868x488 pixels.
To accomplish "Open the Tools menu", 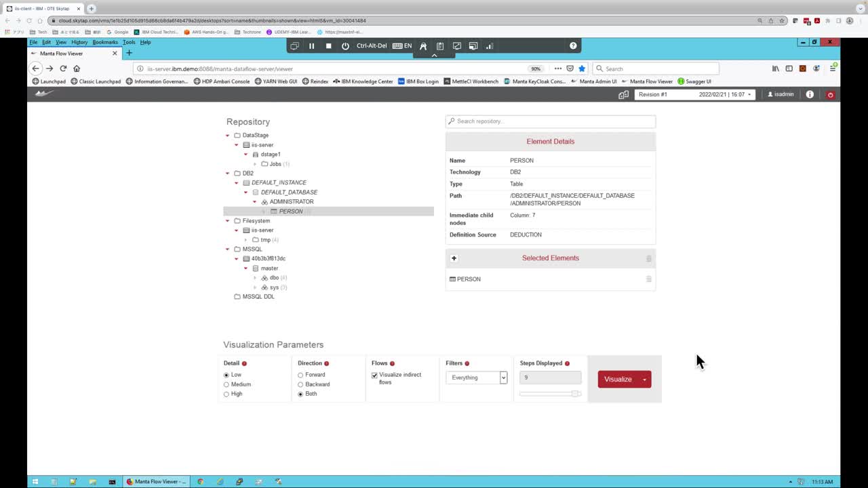I will point(129,42).
